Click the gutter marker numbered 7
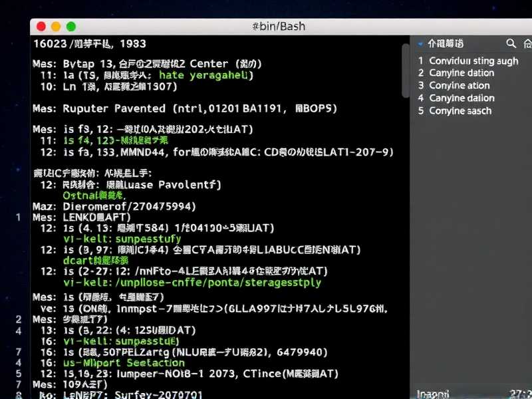Image resolution: width=532 pixels, height=399 pixels. pos(18,351)
